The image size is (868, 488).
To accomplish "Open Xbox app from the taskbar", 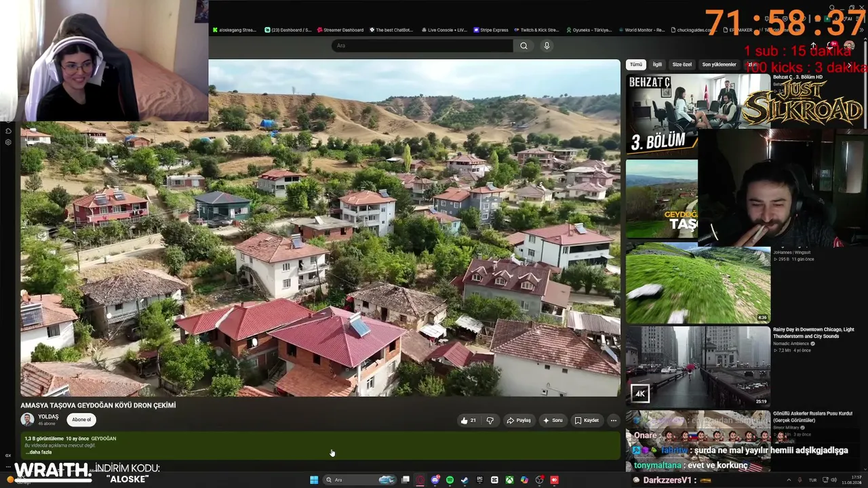I will (x=509, y=480).
